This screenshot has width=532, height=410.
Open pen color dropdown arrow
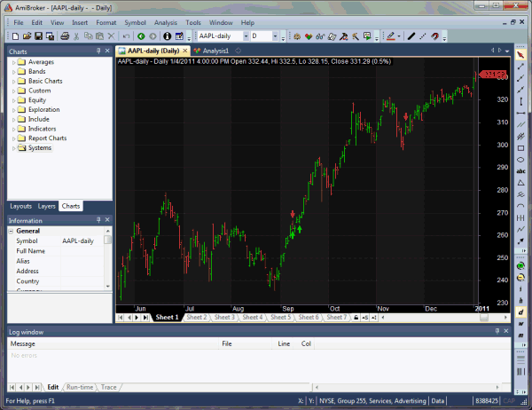(x=399, y=36)
